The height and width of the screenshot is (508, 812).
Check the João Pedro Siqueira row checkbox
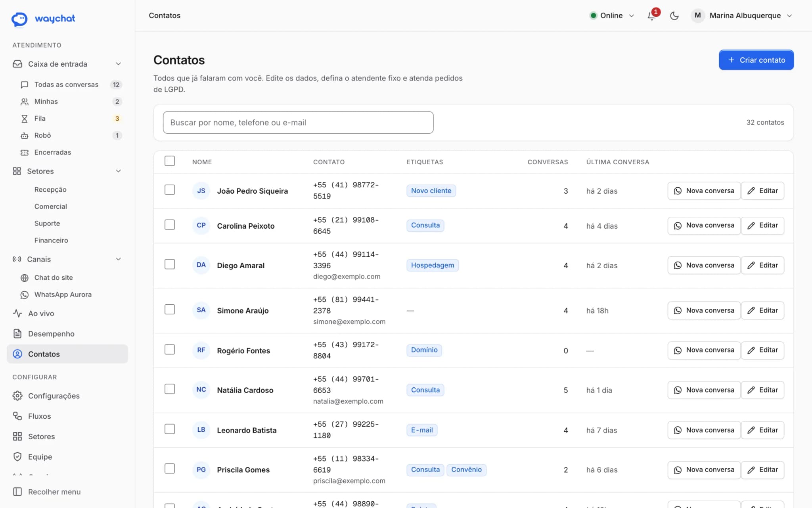coord(170,190)
